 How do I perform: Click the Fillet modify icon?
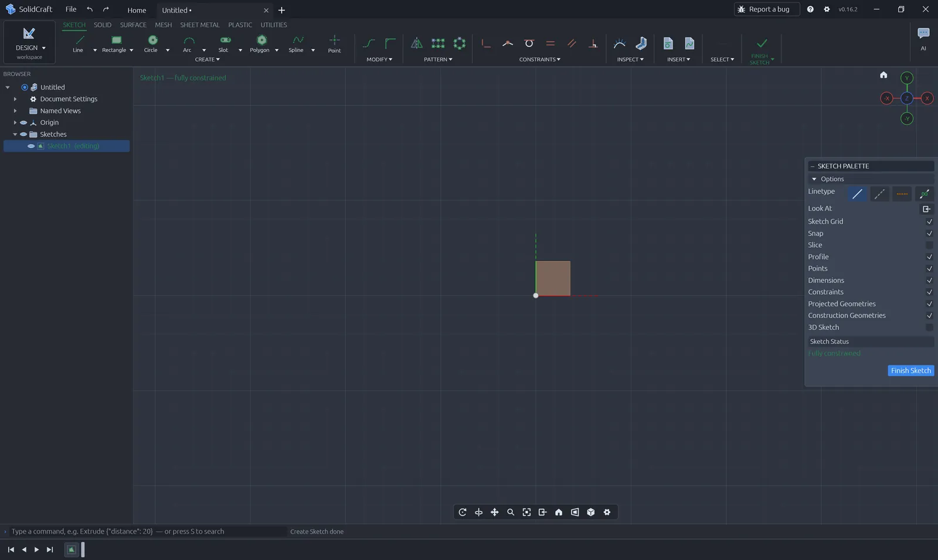point(390,43)
